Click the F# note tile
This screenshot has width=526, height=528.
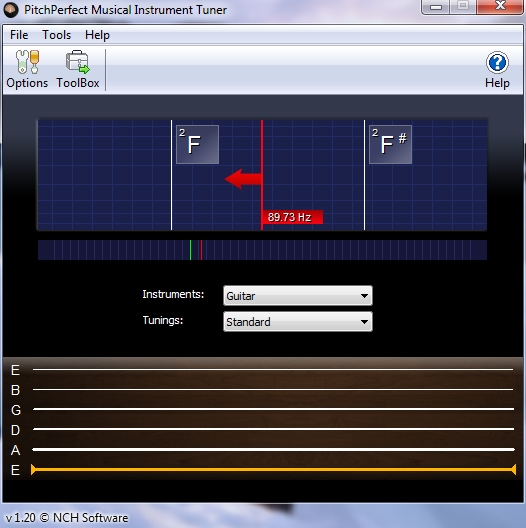point(390,144)
